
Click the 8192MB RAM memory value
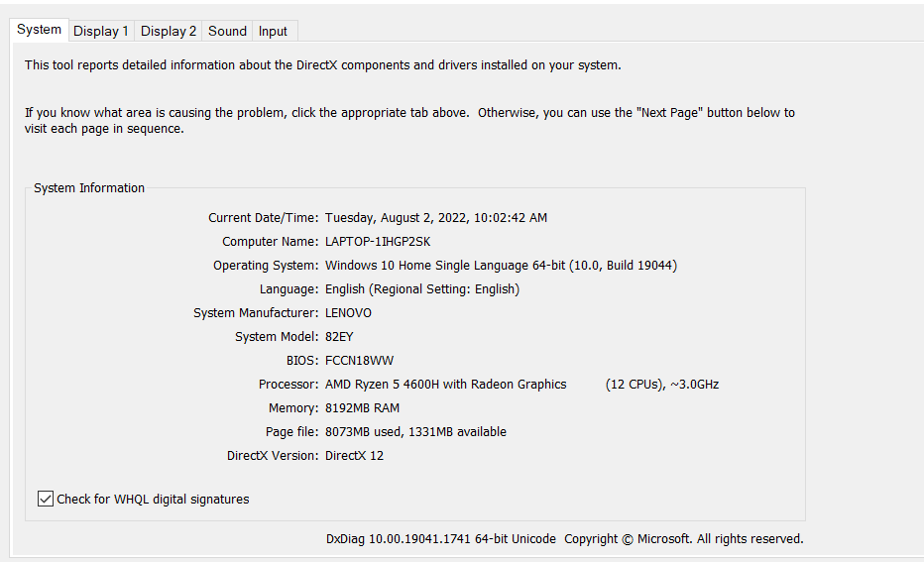point(362,408)
